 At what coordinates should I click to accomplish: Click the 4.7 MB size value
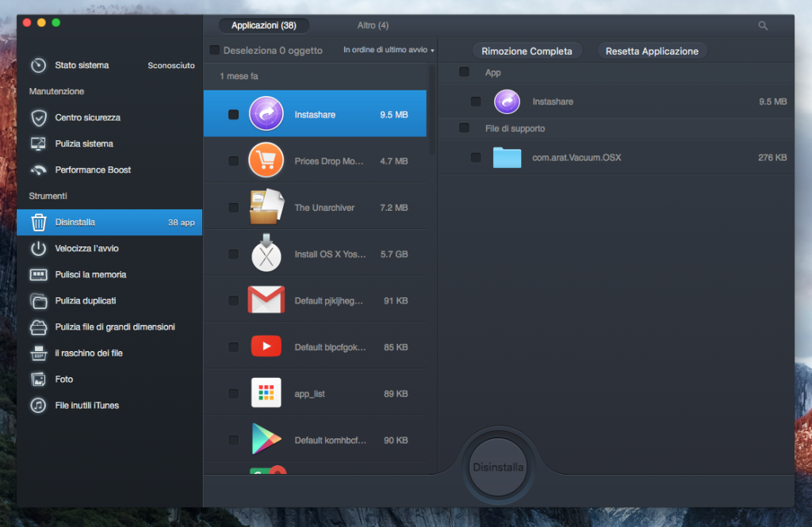(x=394, y=161)
